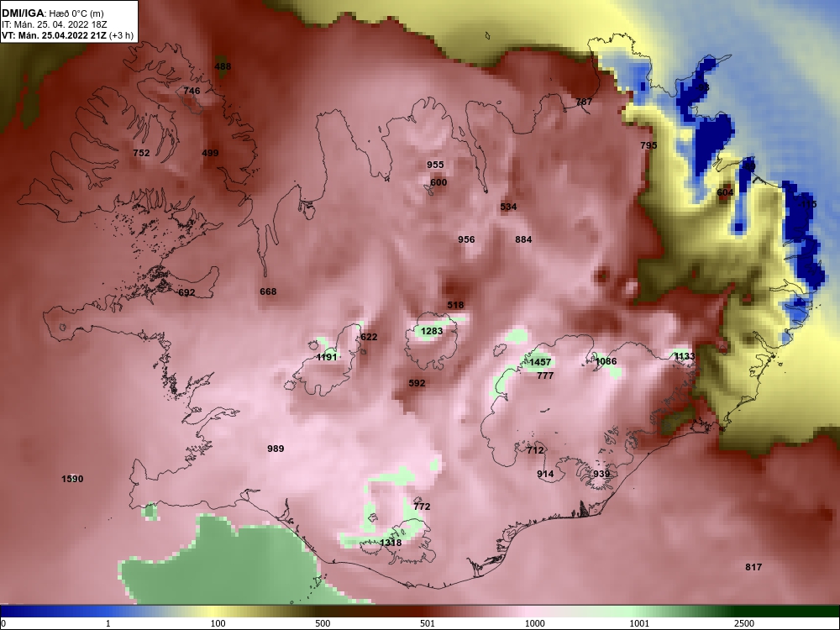840x630 pixels.
Task: Click the map value 668
Action: coord(269,291)
